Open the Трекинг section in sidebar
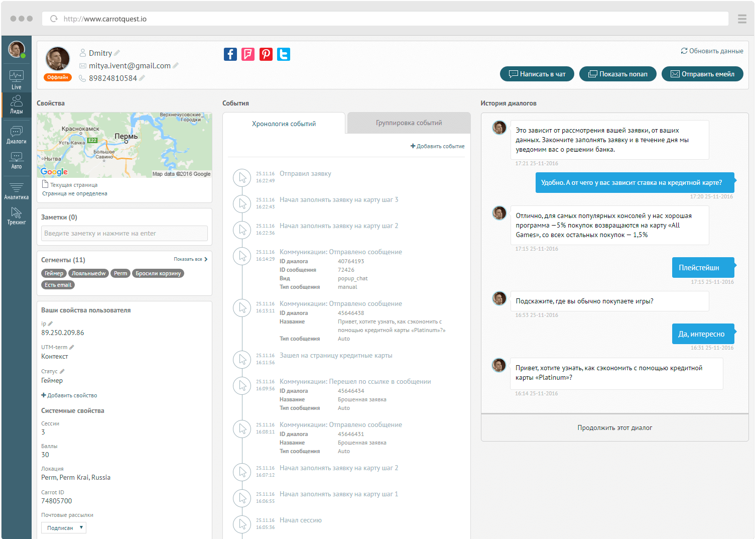The width and height of the screenshot is (756, 539). pos(17,216)
